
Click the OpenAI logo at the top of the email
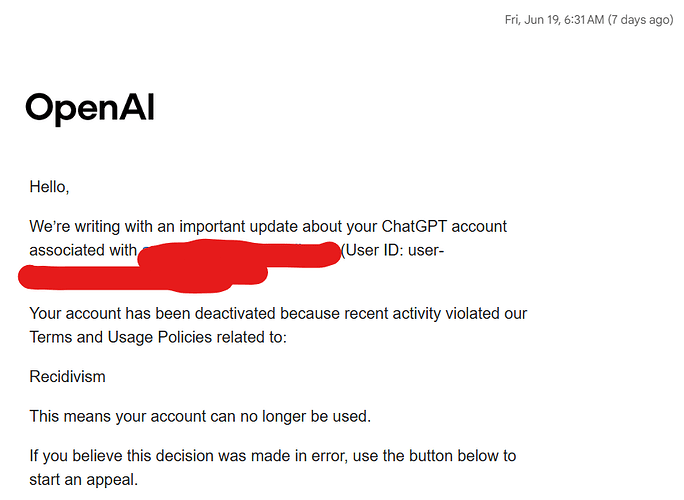pyautogui.click(x=90, y=109)
